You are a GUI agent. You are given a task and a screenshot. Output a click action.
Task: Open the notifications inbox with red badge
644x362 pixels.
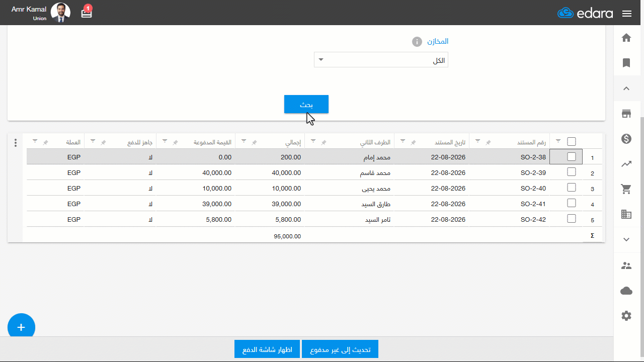click(x=87, y=12)
